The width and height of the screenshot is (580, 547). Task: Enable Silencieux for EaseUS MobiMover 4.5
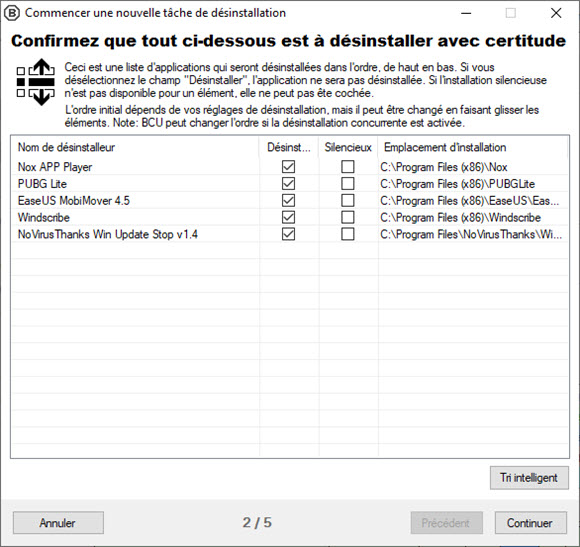click(347, 200)
